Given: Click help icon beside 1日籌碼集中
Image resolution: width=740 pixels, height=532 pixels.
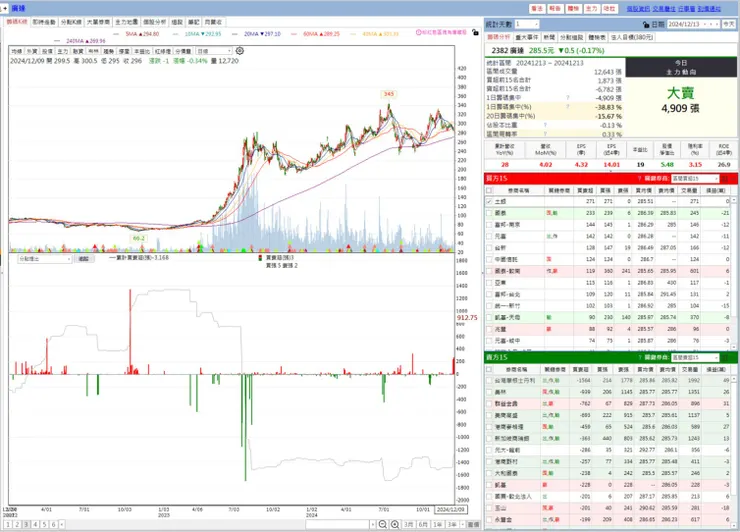Looking at the screenshot, I should (x=568, y=98).
